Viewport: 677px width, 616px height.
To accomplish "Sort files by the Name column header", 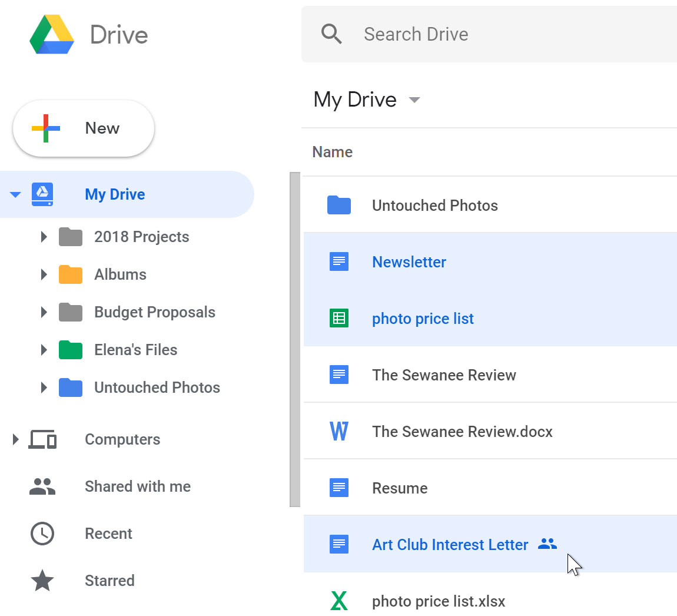I will point(332,152).
